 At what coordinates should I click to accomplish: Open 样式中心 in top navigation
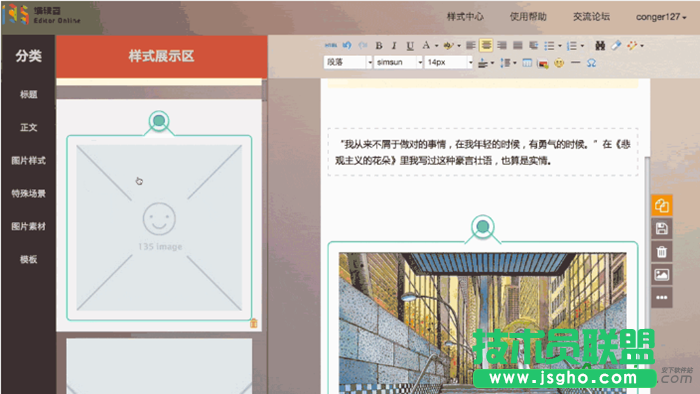click(x=465, y=17)
